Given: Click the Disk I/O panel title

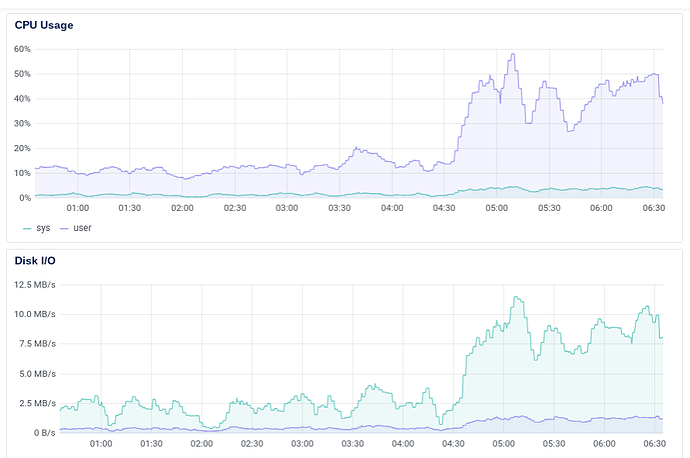Looking at the screenshot, I should pos(35,260).
